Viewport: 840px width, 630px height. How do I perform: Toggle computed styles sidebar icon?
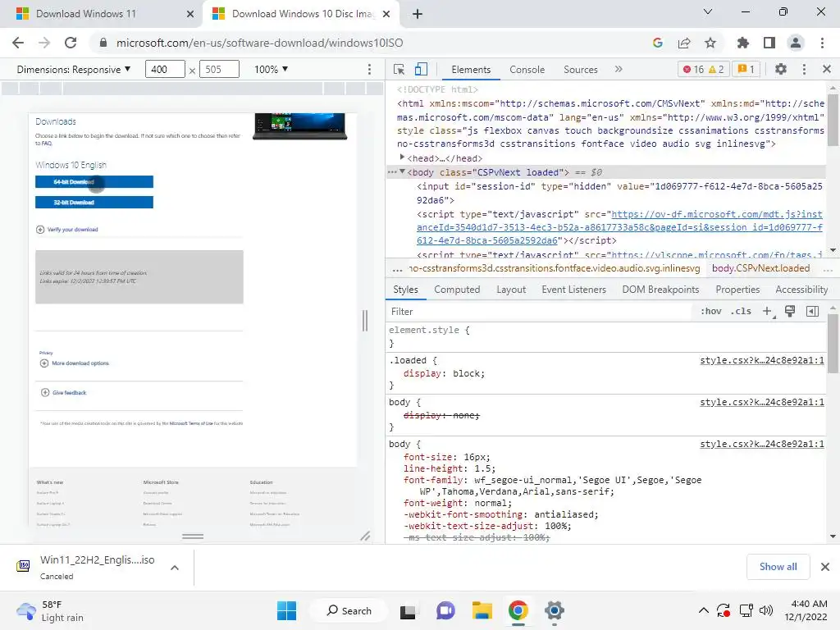pyautogui.click(x=812, y=311)
